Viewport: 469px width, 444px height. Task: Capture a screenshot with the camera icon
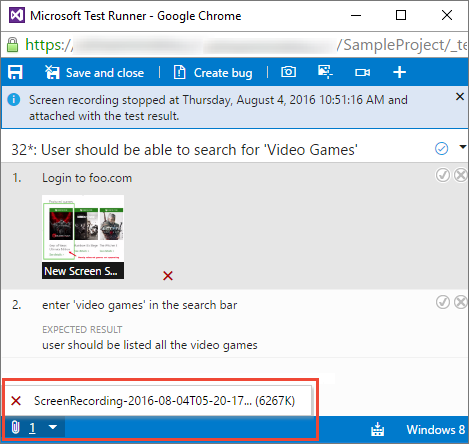[288, 72]
